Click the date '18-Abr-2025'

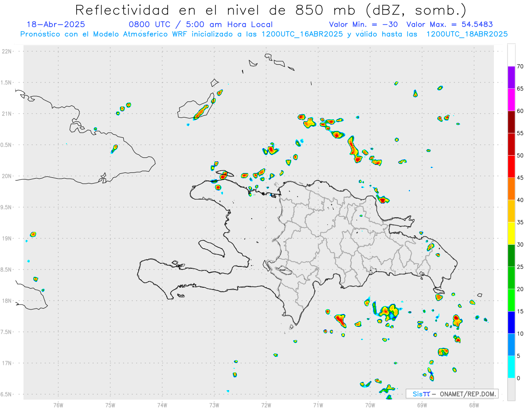pyautogui.click(x=56, y=24)
